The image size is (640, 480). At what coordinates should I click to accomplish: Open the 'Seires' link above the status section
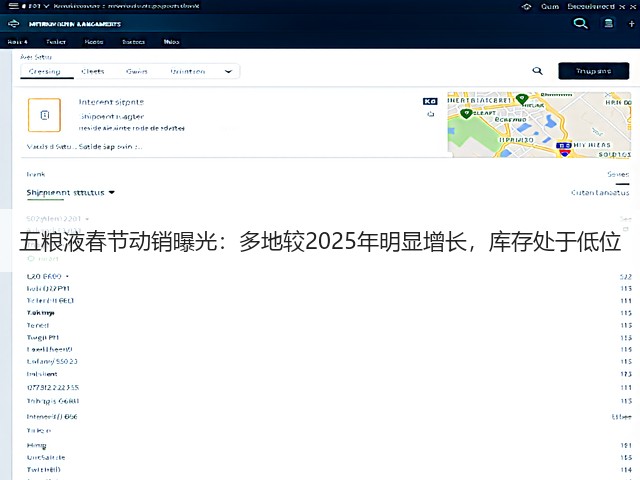(618, 174)
